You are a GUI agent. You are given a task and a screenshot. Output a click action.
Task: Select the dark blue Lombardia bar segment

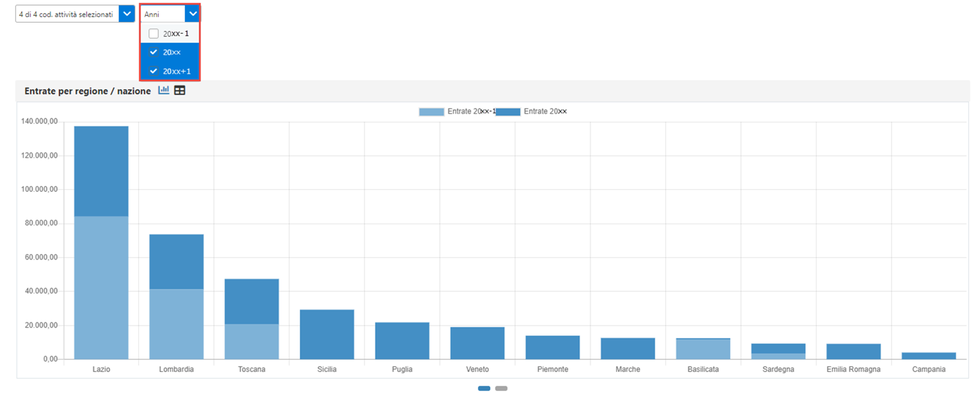[176, 261]
